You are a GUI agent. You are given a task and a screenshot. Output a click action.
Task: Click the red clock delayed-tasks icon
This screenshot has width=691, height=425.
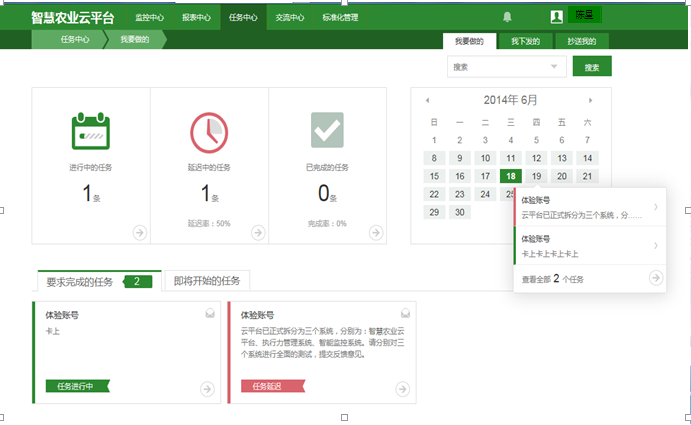(209, 133)
